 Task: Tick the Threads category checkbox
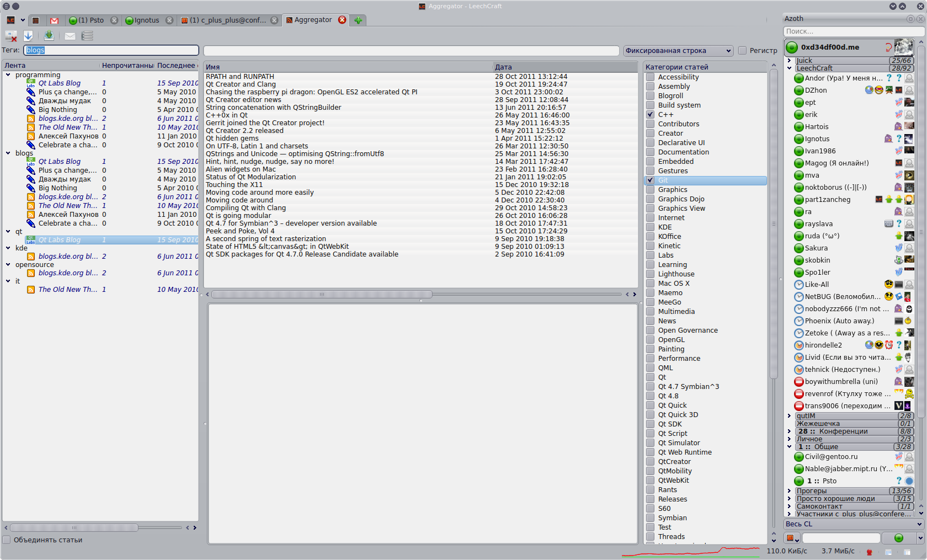tap(651, 537)
